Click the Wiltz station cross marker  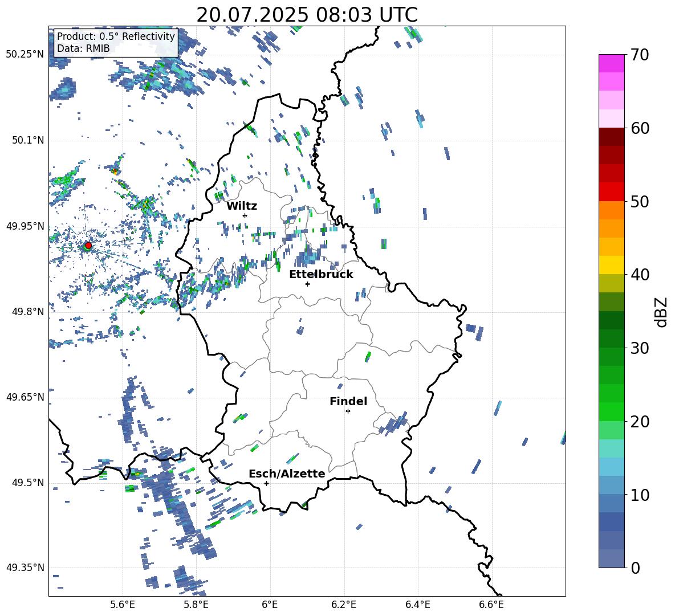tap(245, 215)
